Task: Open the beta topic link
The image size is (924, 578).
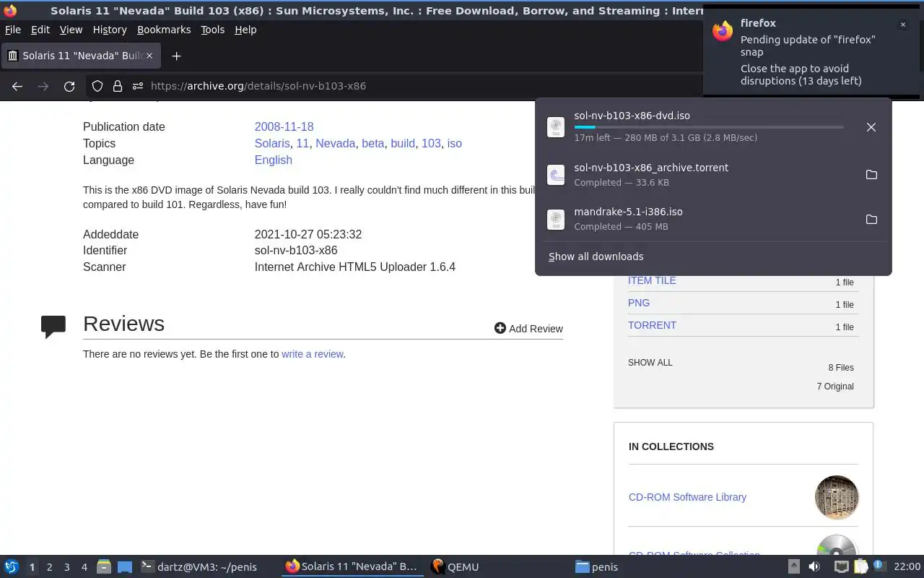Action: point(372,143)
